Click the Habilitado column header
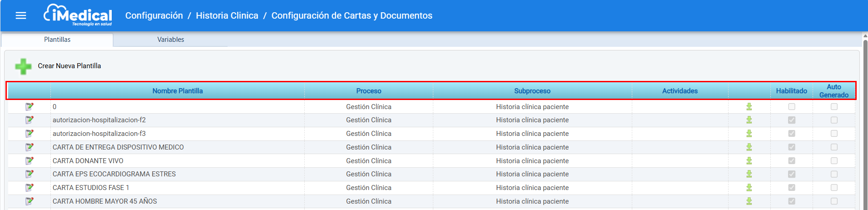The image size is (868, 210). click(x=792, y=91)
